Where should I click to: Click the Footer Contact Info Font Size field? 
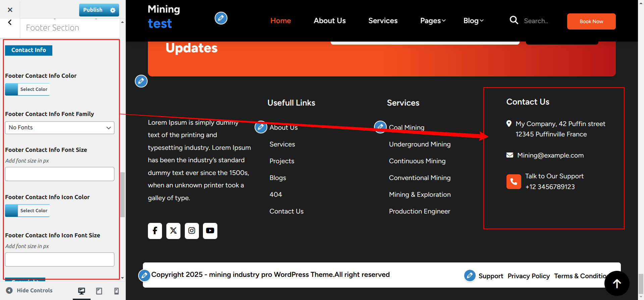[x=60, y=174]
